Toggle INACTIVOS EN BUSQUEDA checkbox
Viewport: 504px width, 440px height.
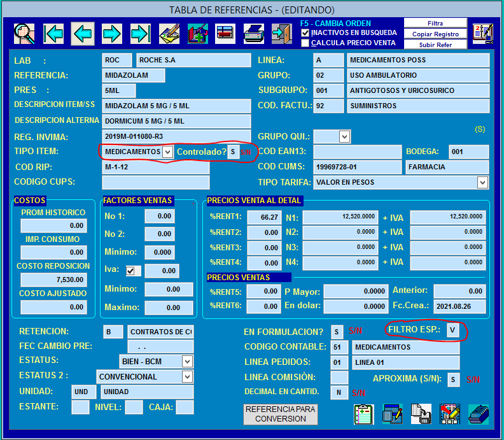coord(305,33)
